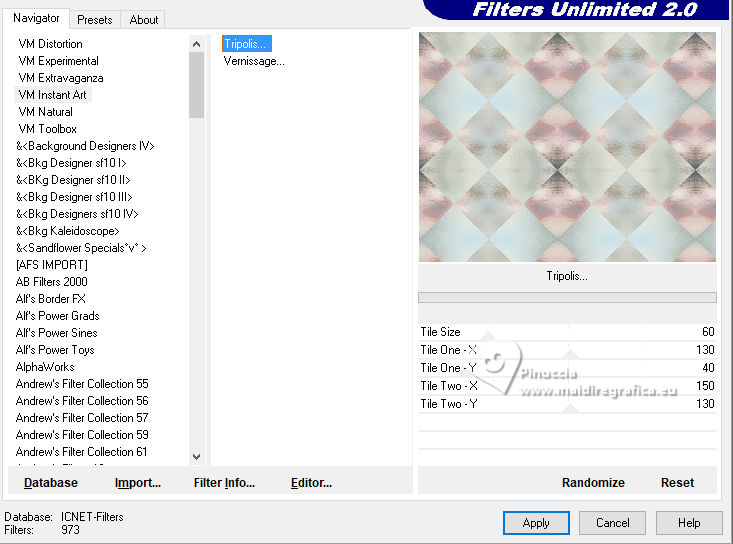Viewport: 733px width, 544px height.
Task: Adjust the Tile Two - X slider
Action: point(567,386)
